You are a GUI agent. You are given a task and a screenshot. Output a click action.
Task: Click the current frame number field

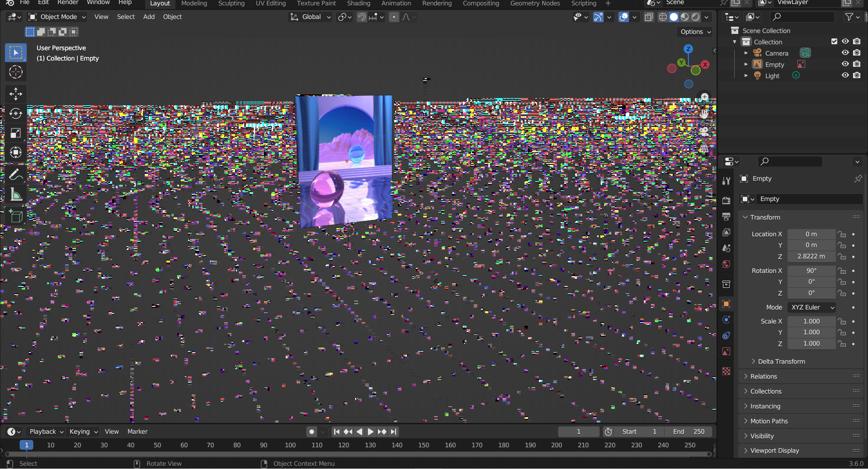(579, 432)
